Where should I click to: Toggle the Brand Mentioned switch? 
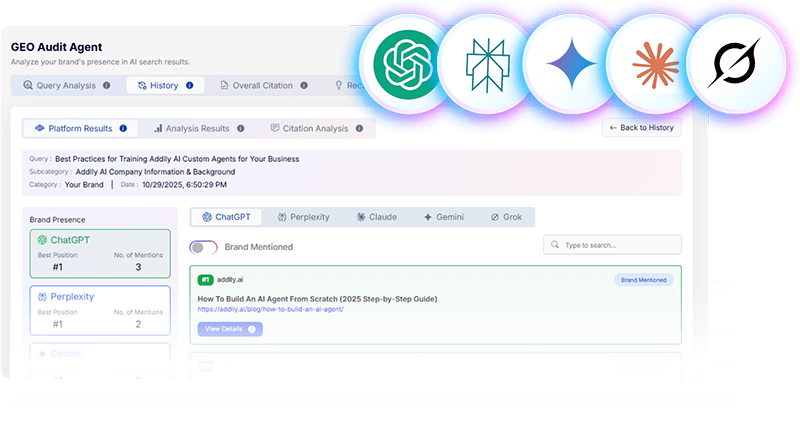pos(203,247)
